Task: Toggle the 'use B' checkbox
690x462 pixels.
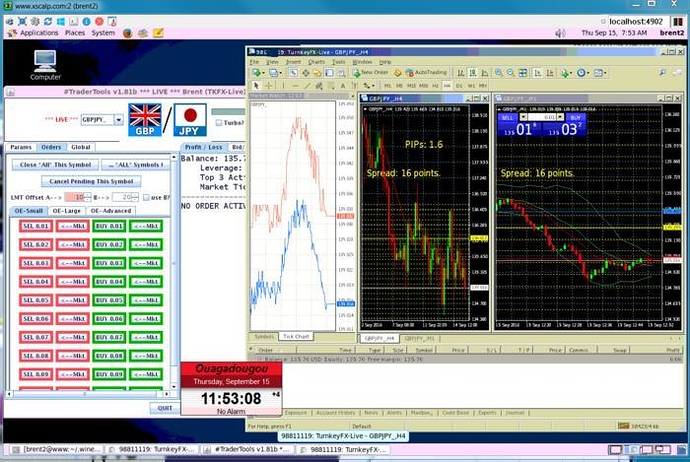Action: pyautogui.click(x=146, y=197)
